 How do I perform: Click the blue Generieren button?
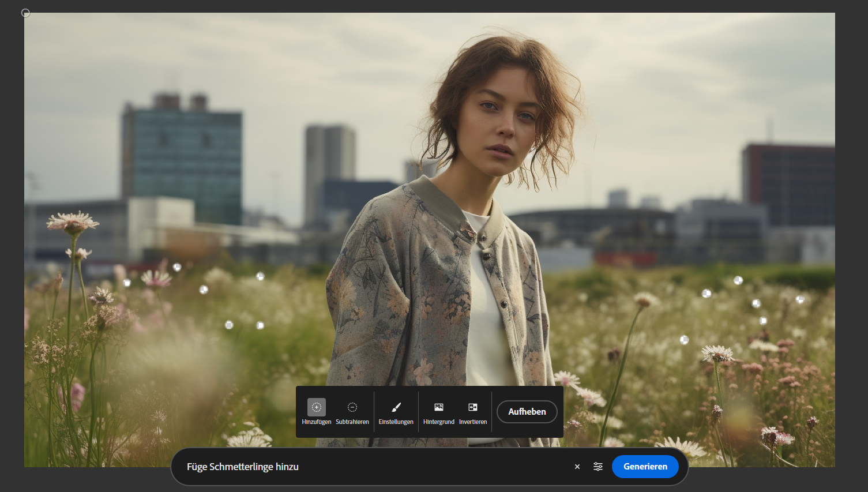point(645,467)
